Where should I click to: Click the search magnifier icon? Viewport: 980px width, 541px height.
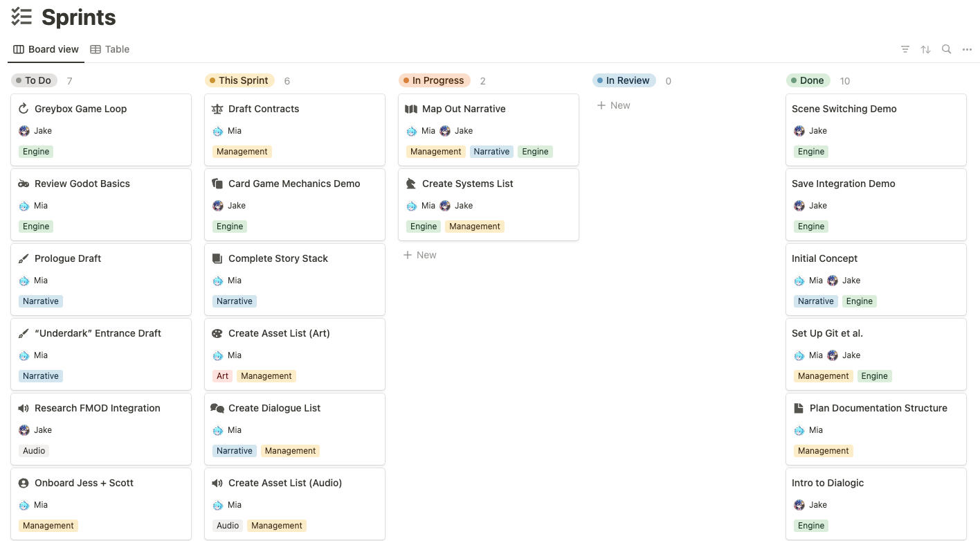point(946,49)
